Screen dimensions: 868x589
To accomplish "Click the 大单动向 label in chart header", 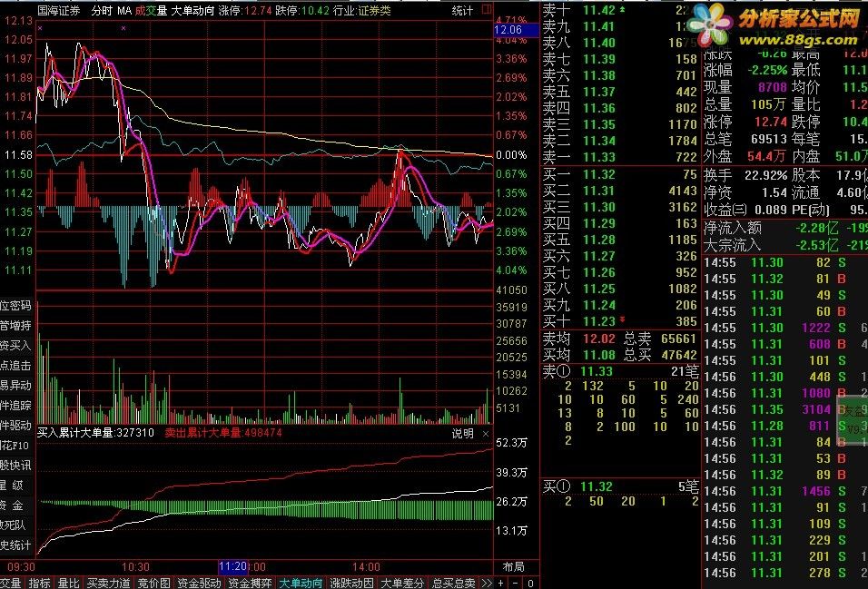I will [x=192, y=11].
